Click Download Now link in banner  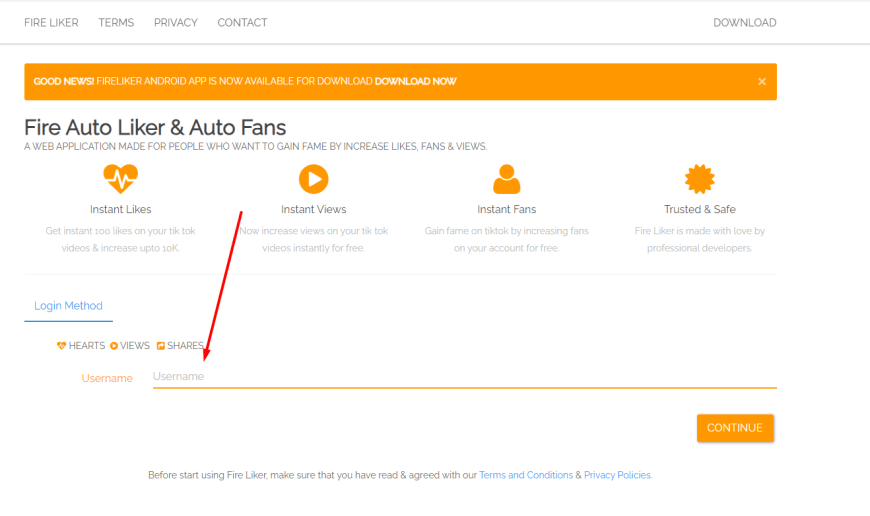(x=416, y=82)
